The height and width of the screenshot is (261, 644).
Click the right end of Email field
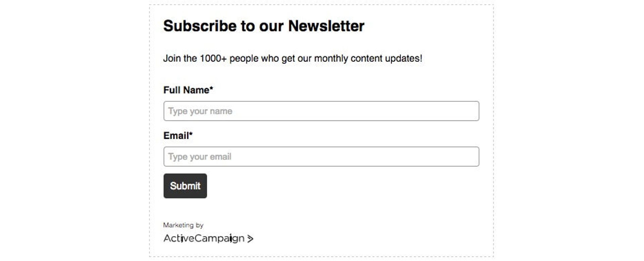point(470,157)
